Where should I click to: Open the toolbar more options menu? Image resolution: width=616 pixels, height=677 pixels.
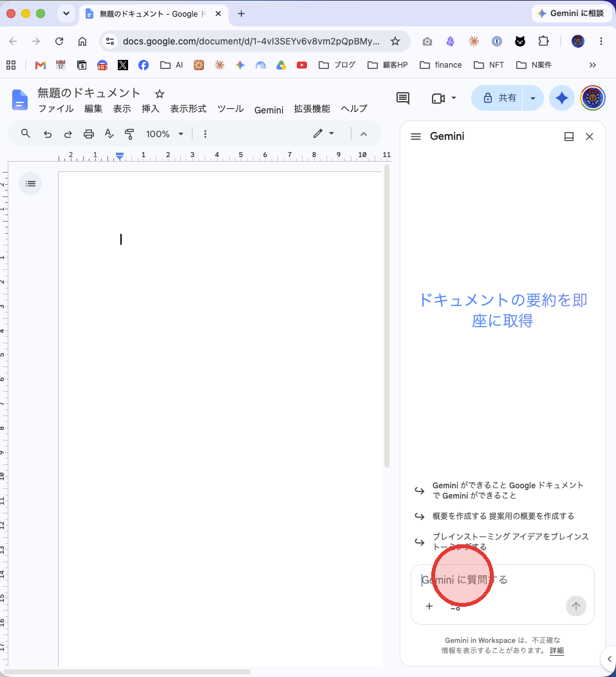click(x=205, y=134)
